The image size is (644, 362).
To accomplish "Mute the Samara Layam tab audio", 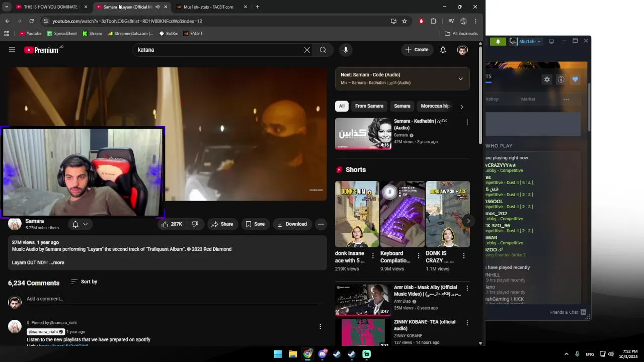I will (x=157, y=7).
